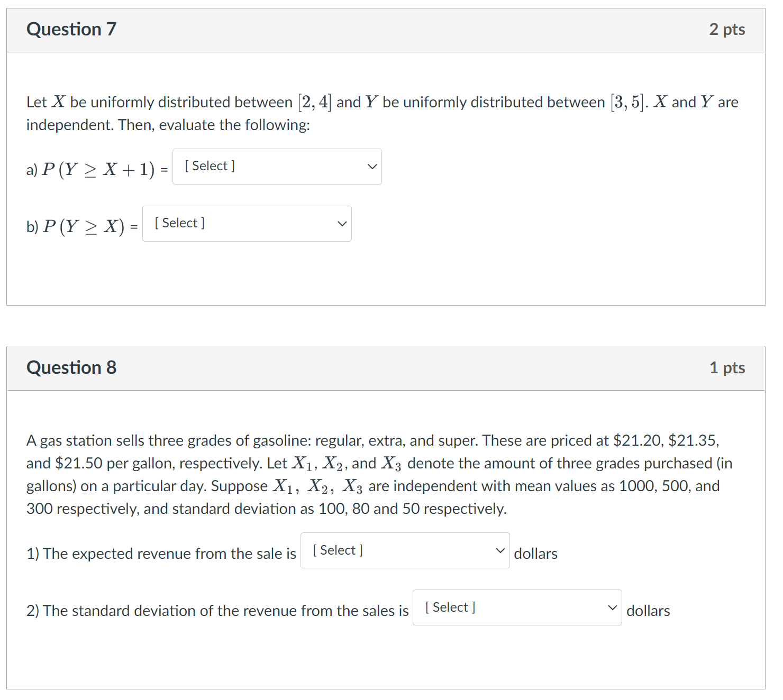Screen dimensions: 783x700
Task: Click the 'dollars' label next to the first Question 8 answer
Action: pos(535,554)
